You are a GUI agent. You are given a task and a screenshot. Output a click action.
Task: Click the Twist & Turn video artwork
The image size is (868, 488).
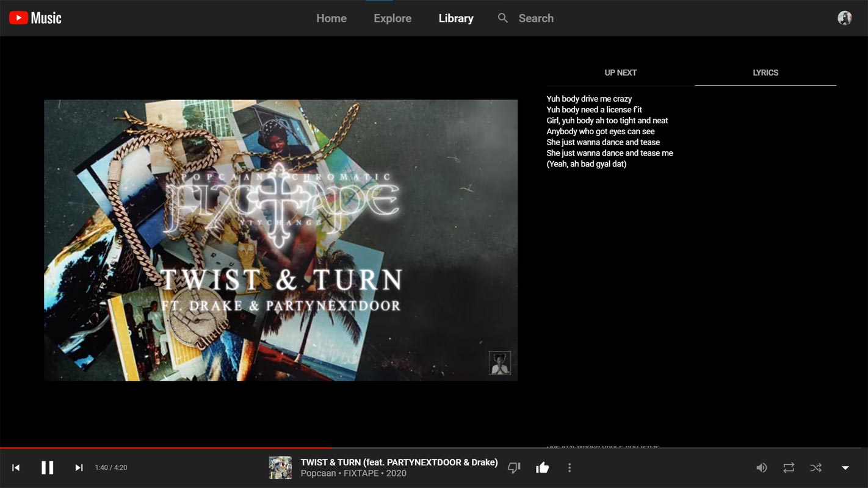(x=281, y=240)
